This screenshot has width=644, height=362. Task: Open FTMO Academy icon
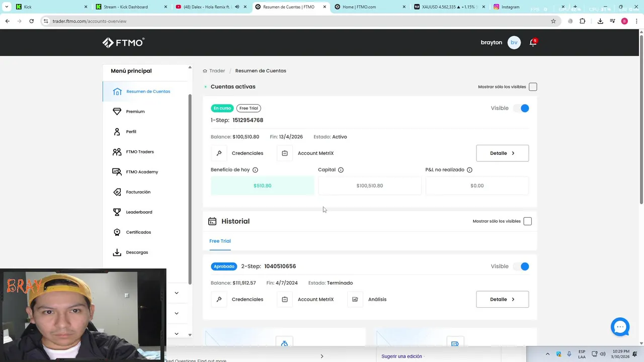[x=117, y=172]
